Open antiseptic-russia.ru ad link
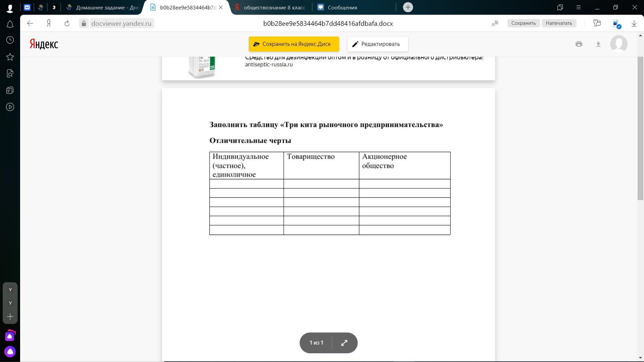The height and width of the screenshot is (362, 644). 269,65
